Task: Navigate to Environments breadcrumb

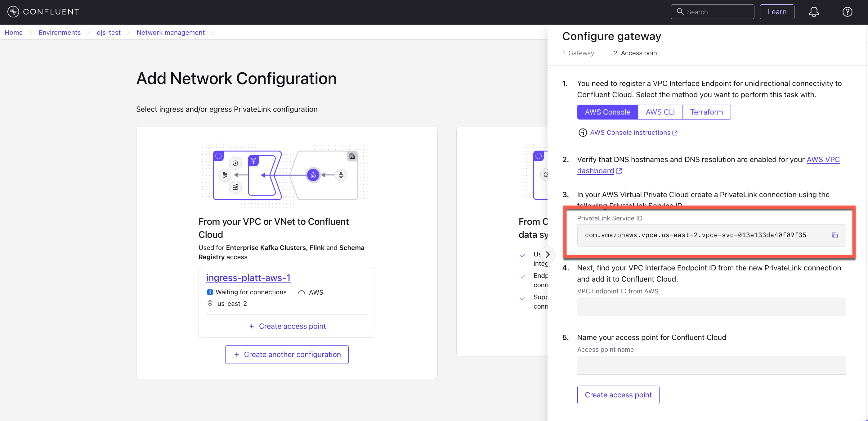Action: (x=60, y=32)
